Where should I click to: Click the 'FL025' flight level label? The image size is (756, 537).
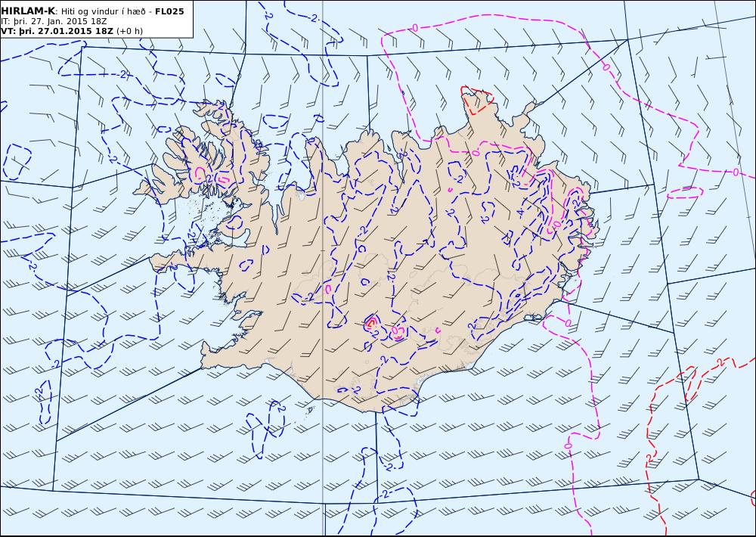click(x=169, y=11)
